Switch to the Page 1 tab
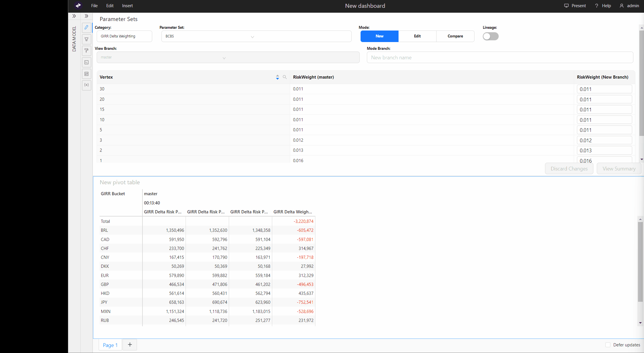Screen dimensions: 644x353 tap(110, 345)
